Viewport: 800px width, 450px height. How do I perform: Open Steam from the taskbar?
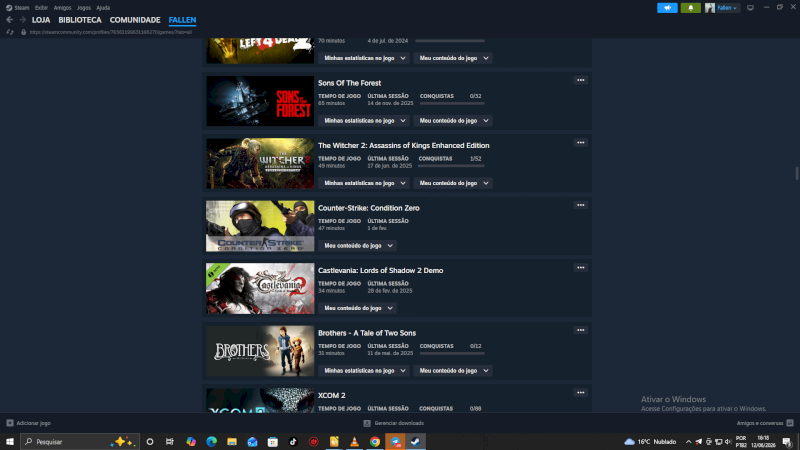tap(415, 442)
